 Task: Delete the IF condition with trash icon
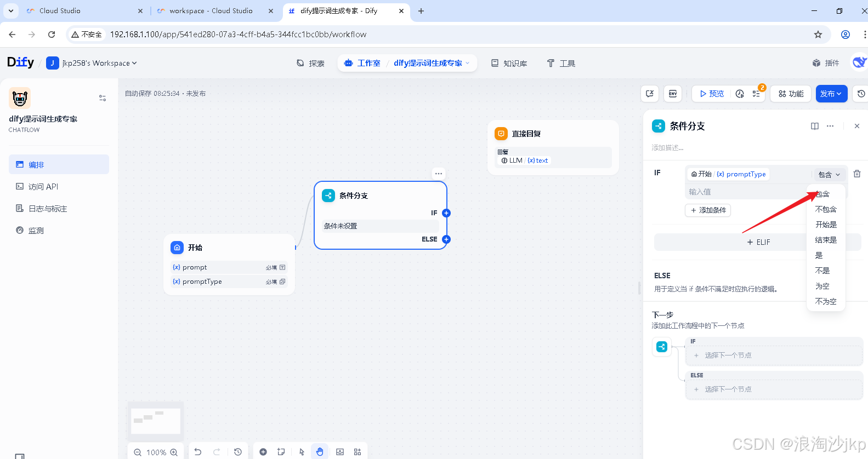[857, 174]
